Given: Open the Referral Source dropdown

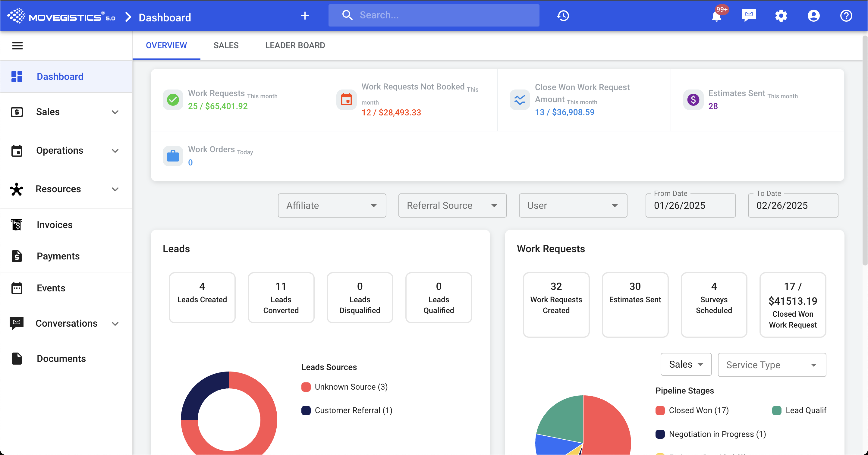Looking at the screenshot, I should 452,206.
